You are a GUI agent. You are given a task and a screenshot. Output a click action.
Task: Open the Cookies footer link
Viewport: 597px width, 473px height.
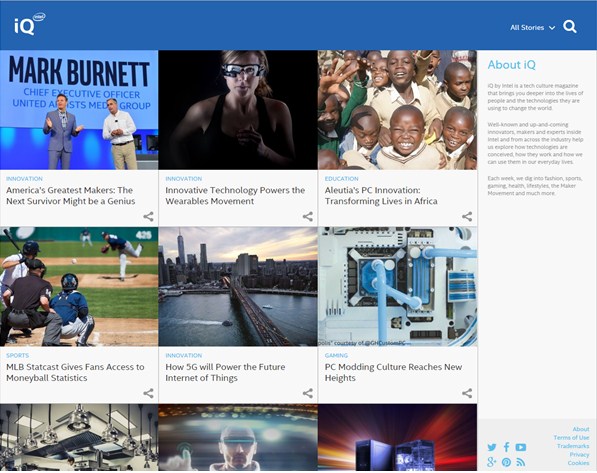tap(578, 463)
